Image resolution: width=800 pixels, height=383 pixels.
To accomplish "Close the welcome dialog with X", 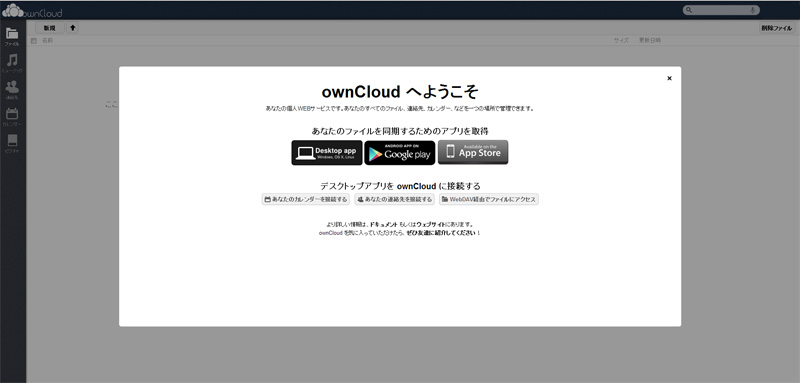I will click(x=669, y=78).
